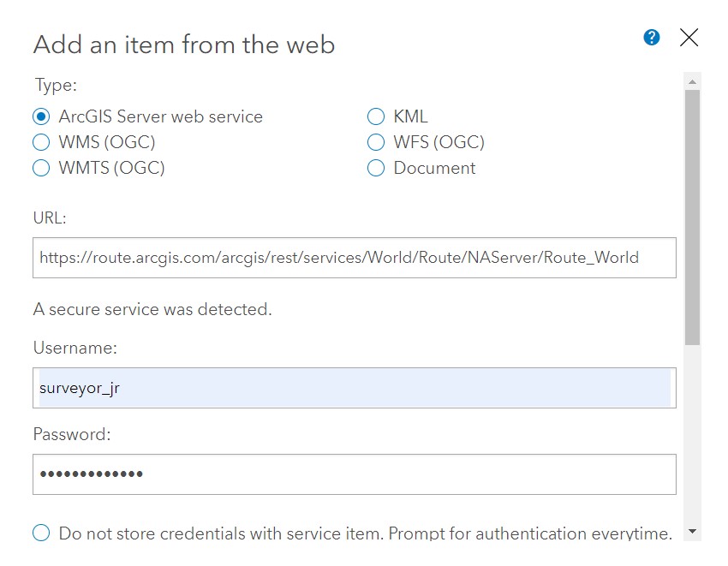This screenshot has height=566, width=728.
Task: Select the WMTS (OGC) service type
Action: [x=41, y=168]
